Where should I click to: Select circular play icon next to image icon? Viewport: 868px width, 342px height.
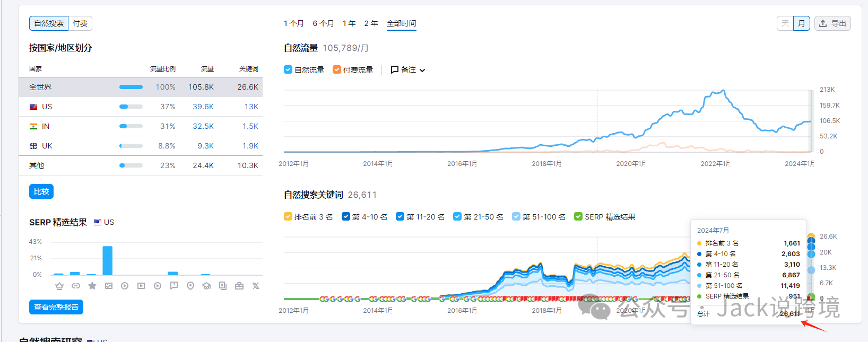(x=125, y=286)
